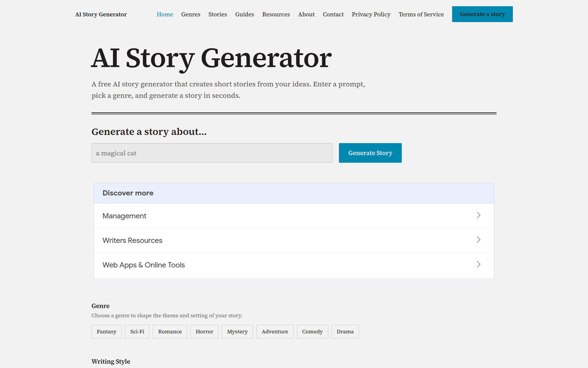Open the Genres nav menu item

click(x=191, y=14)
